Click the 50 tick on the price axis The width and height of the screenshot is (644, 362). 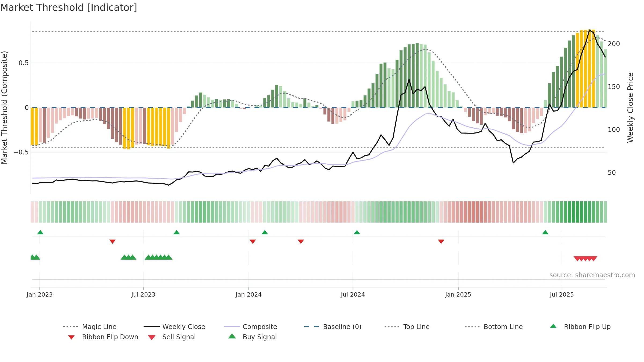click(612, 172)
